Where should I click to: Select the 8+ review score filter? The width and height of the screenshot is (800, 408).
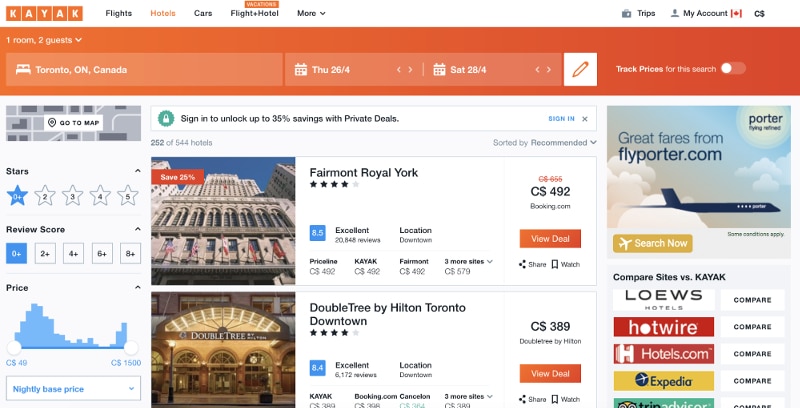click(x=131, y=253)
